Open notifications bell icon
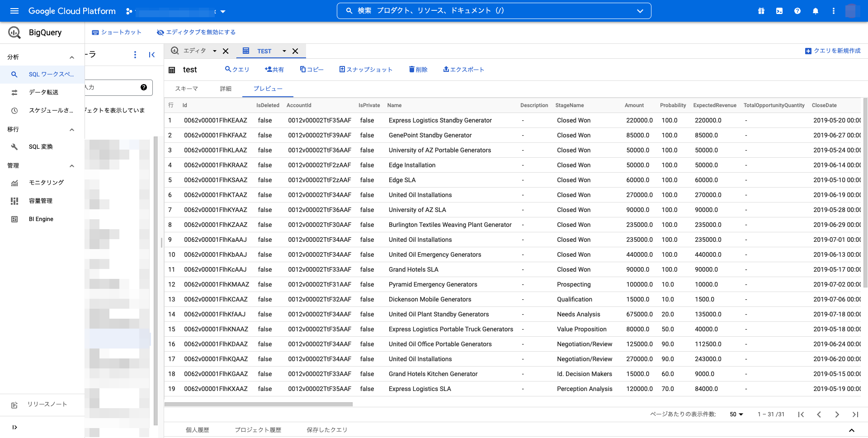The height and width of the screenshot is (438, 868). (x=816, y=11)
